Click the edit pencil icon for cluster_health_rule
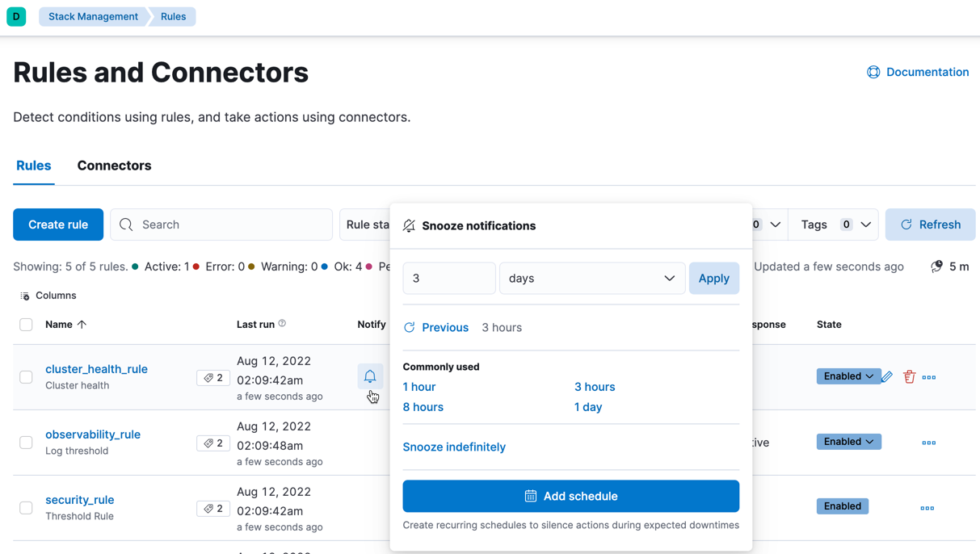 (886, 376)
